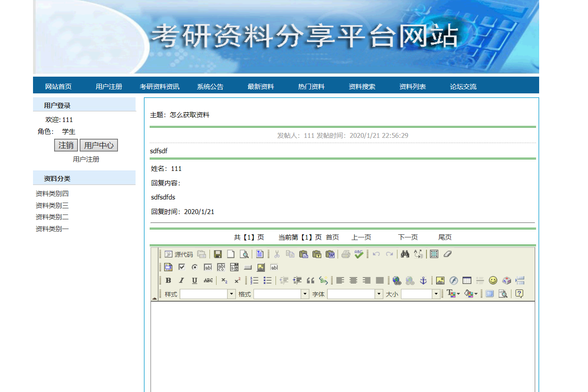Viewport: 588px width, 392px height.
Task: Open 资料搜索 in the navigation bar
Action: 362,87
